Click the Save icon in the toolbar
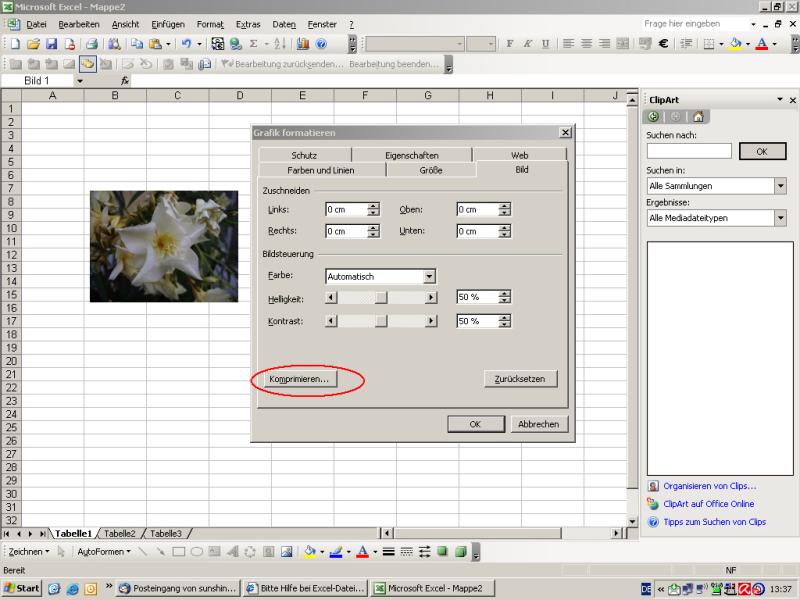Viewport: 800px width, 600px height. [51, 44]
